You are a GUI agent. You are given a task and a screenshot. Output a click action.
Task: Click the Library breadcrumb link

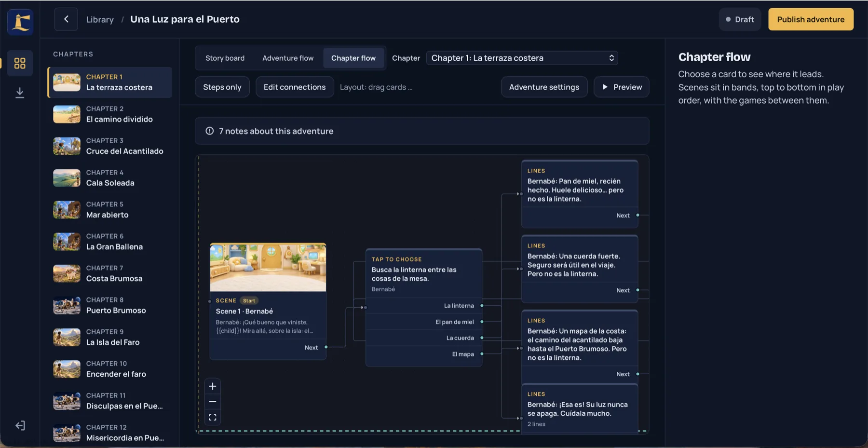click(100, 19)
